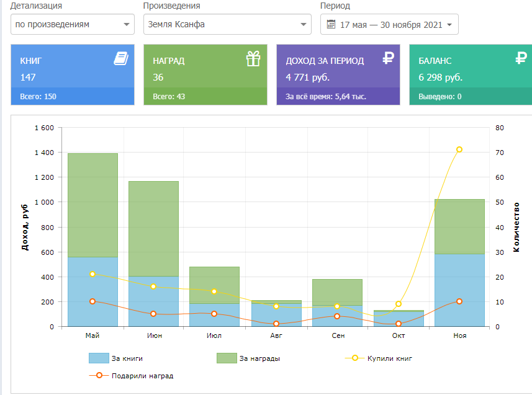
Task: Click the gift icon on Наград card
Action: [253, 59]
